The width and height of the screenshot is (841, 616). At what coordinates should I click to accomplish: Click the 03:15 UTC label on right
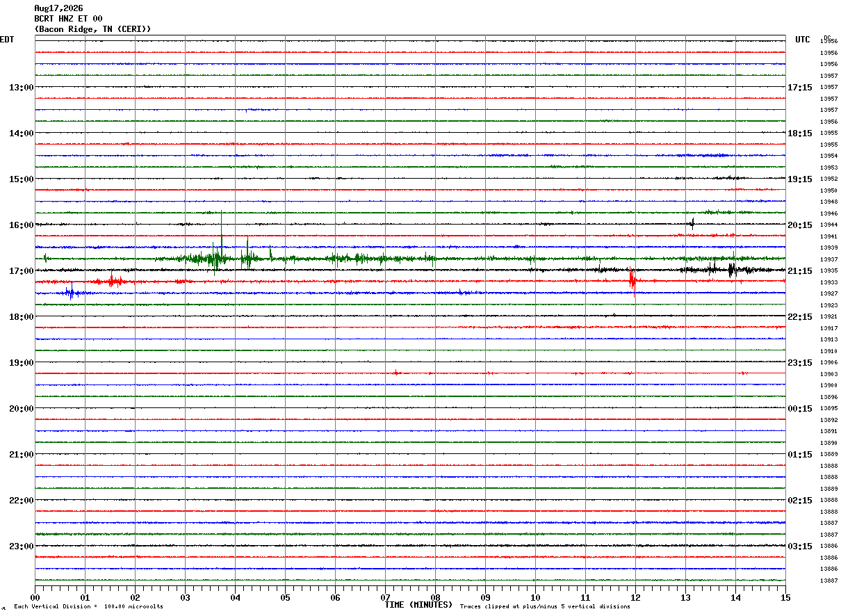pos(799,546)
